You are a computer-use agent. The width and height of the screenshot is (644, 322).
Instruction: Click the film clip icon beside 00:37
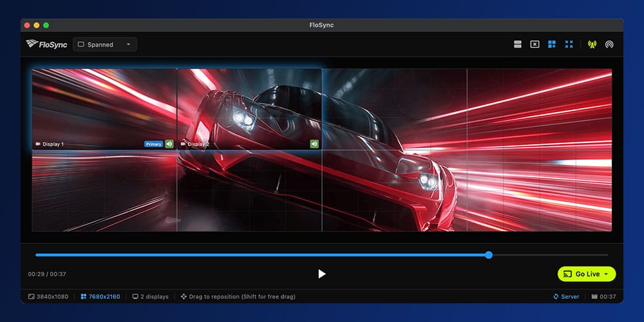[x=594, y=296]
